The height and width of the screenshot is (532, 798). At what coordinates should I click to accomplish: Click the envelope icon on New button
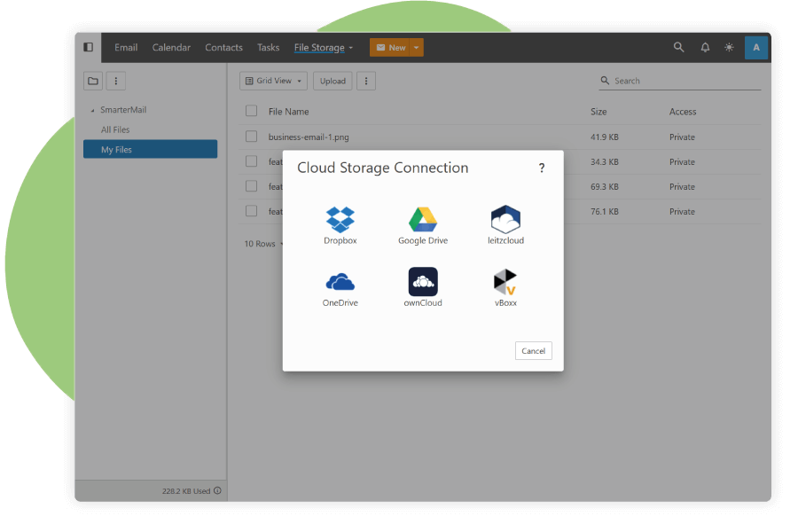click(x=380, y=48)
